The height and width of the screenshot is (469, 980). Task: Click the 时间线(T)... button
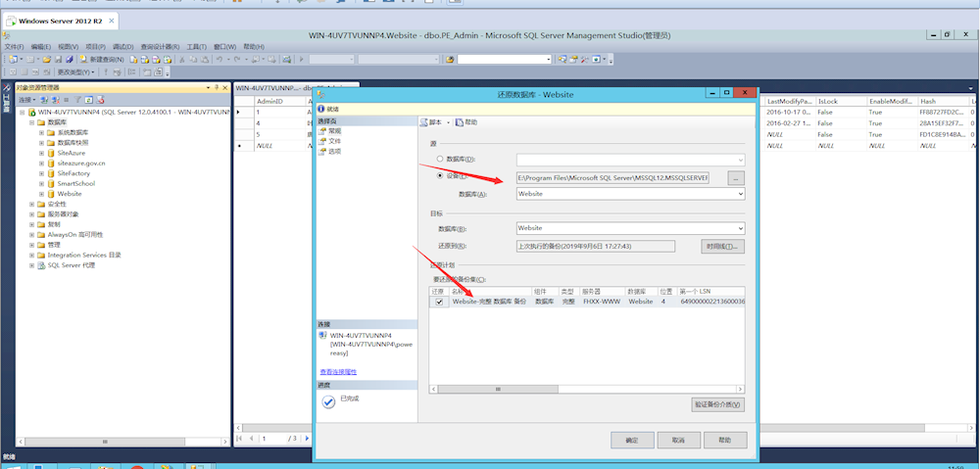pyautogui.click(x=724, y=246)
